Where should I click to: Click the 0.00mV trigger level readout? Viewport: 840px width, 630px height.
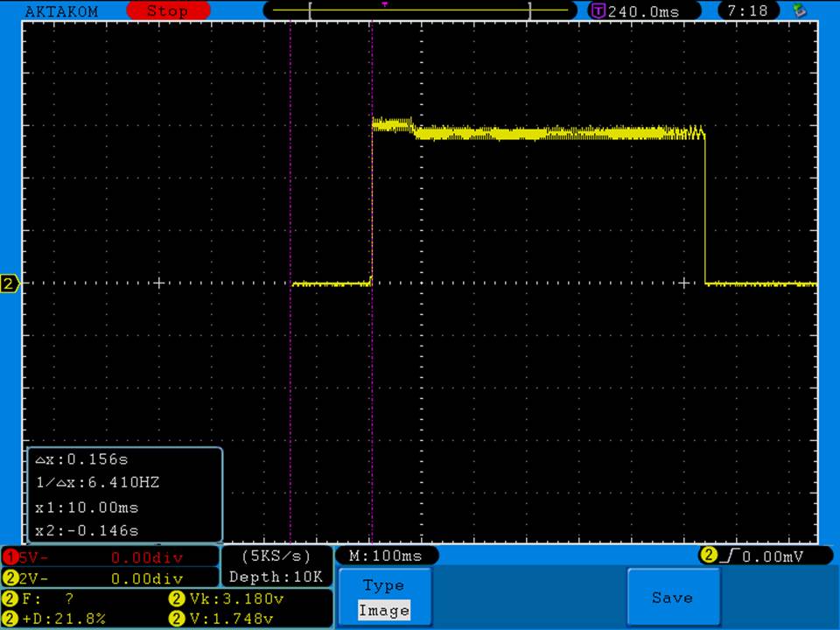point(773,556)
